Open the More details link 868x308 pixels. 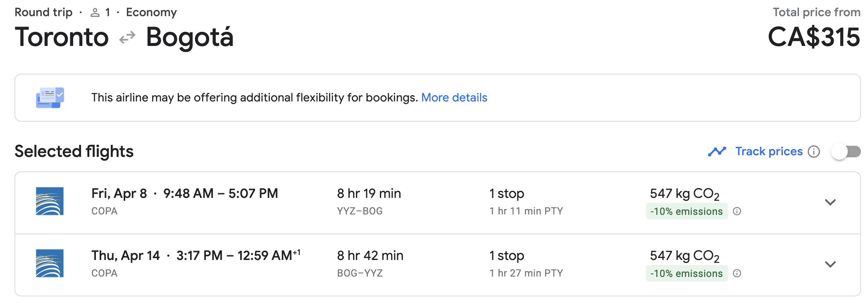[x=454, y=98]
